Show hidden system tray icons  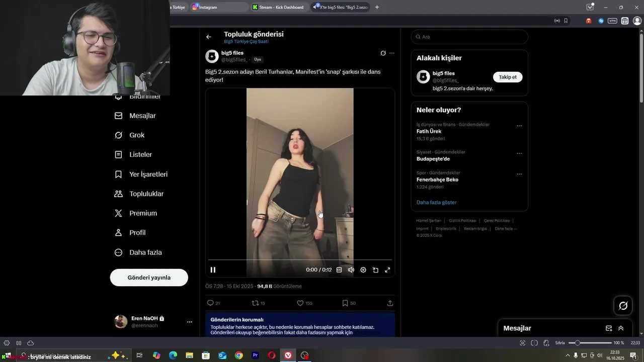point(568,355)
